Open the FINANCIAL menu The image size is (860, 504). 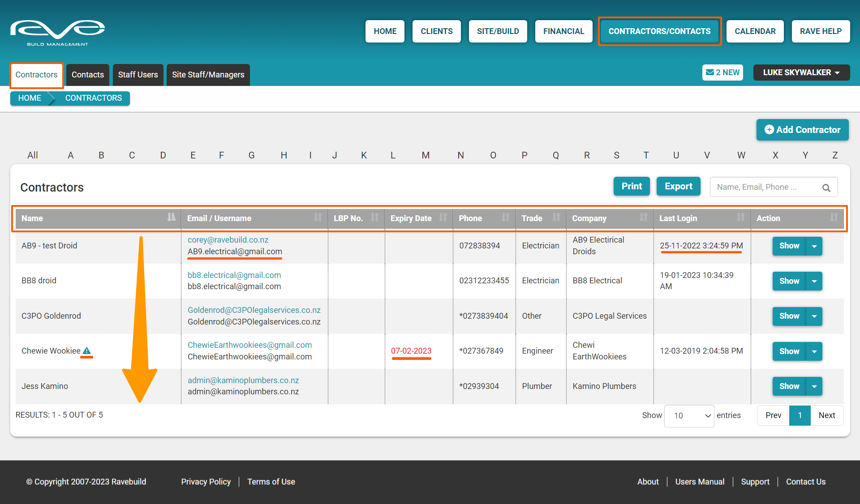click(563, 31)
